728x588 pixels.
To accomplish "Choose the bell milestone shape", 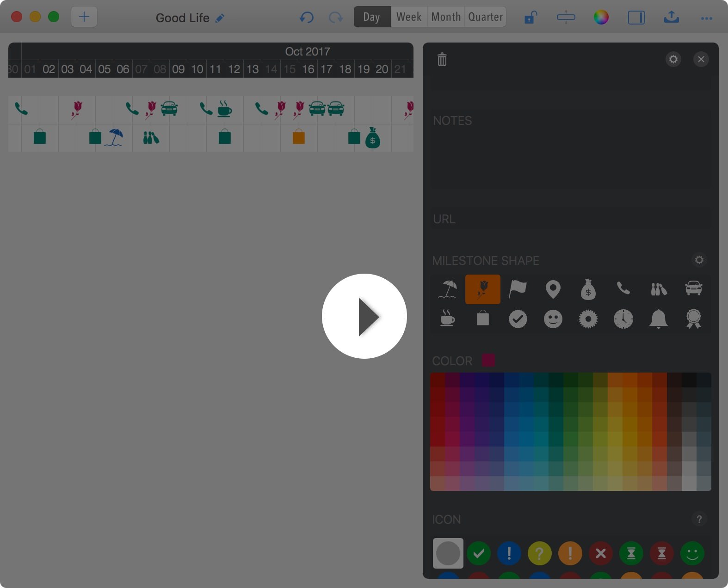I will pos(658,318).
